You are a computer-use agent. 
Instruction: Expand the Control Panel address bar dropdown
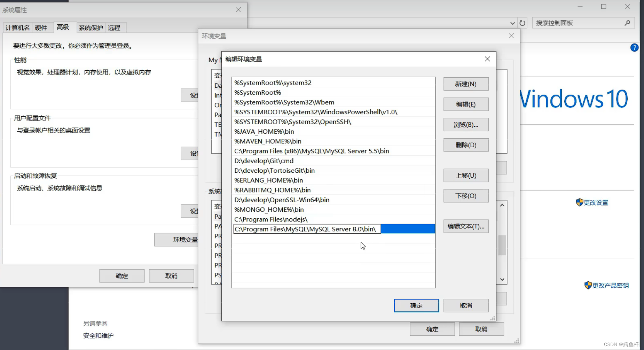click(512, 23)
